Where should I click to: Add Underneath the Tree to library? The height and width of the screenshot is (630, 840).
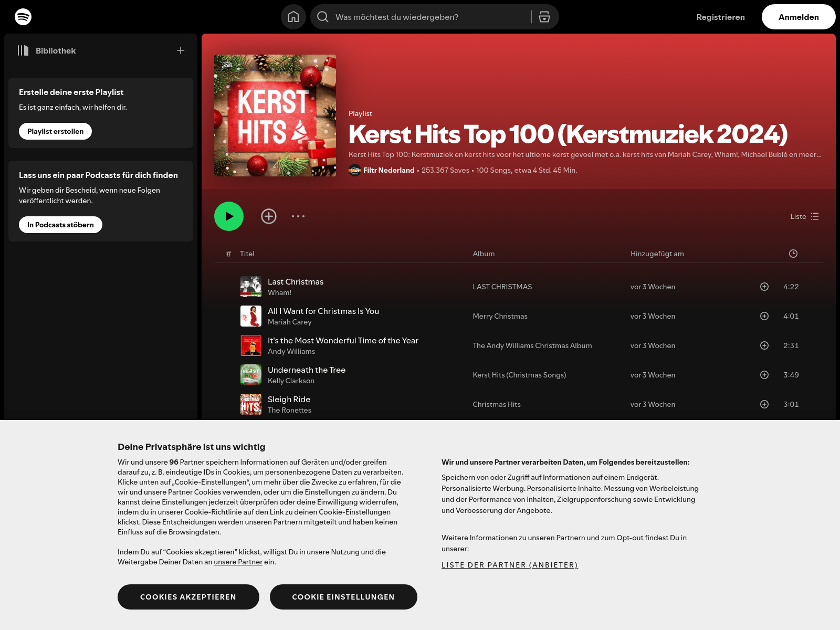(764, 375)
